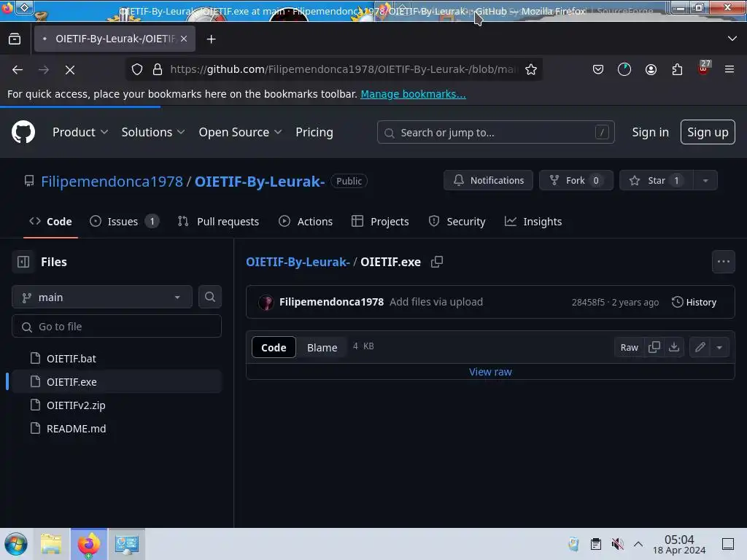This screenshot has width=747, height=560.
Task: Open the Security tab
Action: coord(457,222)
